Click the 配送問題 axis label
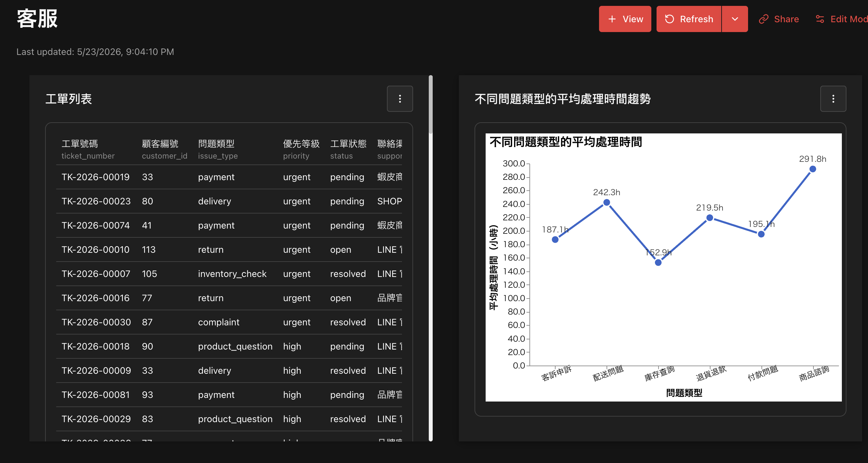This screenshot has width=868, height=463. pyautogui.click(x=608, y=373)
